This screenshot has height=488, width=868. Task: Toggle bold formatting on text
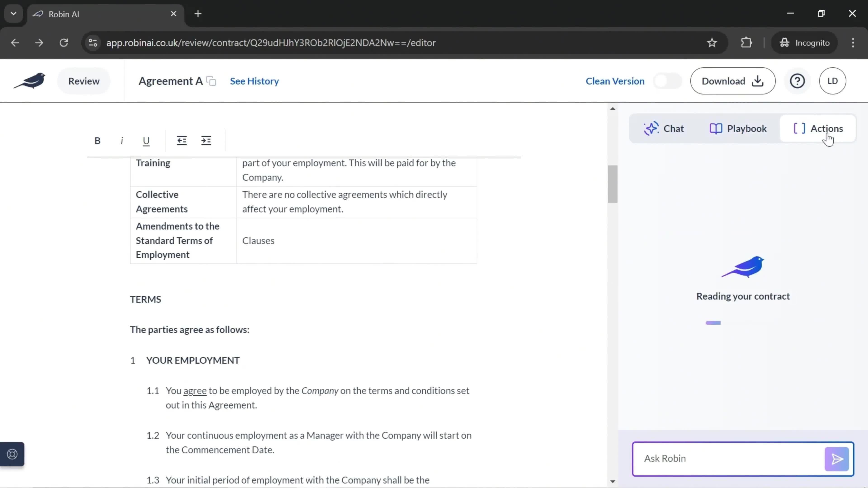tap(97, 141)
